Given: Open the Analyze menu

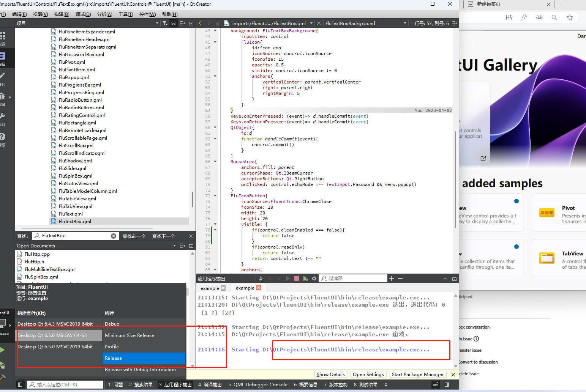Looking at the screenshot, I should point(105,14).
